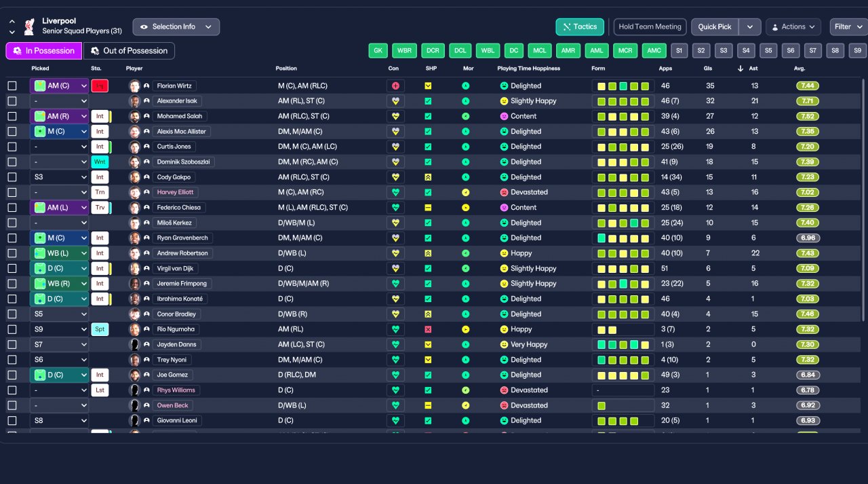The height and width of the screenshot is (484, 868).
Task: Click Ryan Gravenberch's person info icon
Action: click(146, 238)
